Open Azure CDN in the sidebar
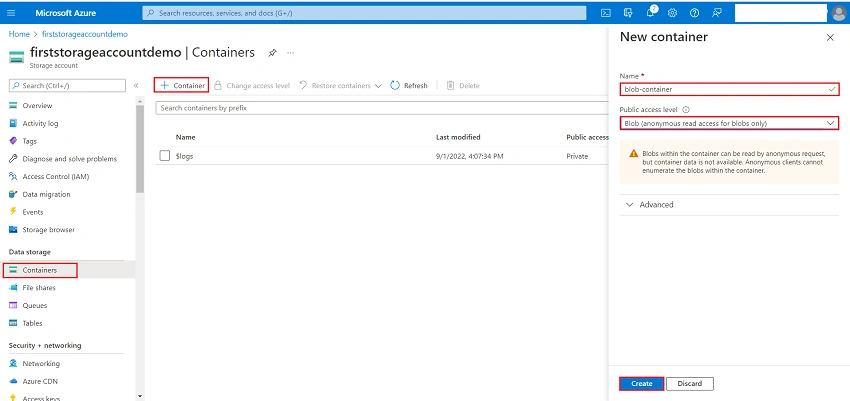 40,381
